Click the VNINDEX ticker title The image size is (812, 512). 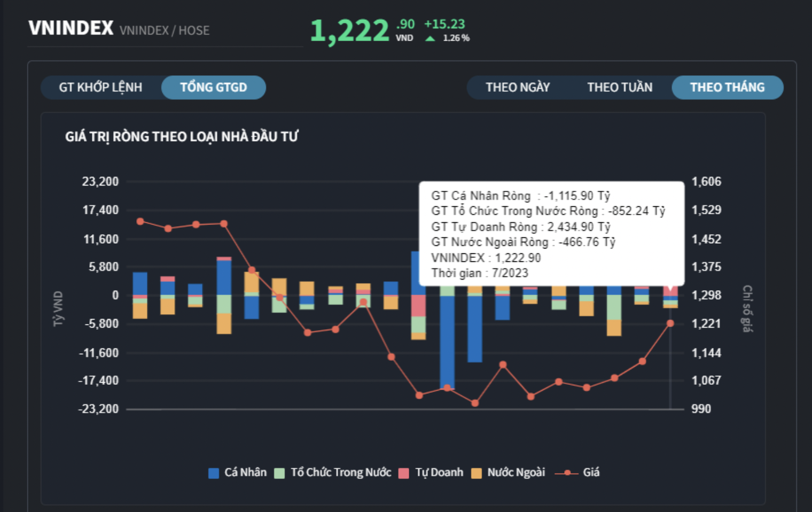click(71, 28)
